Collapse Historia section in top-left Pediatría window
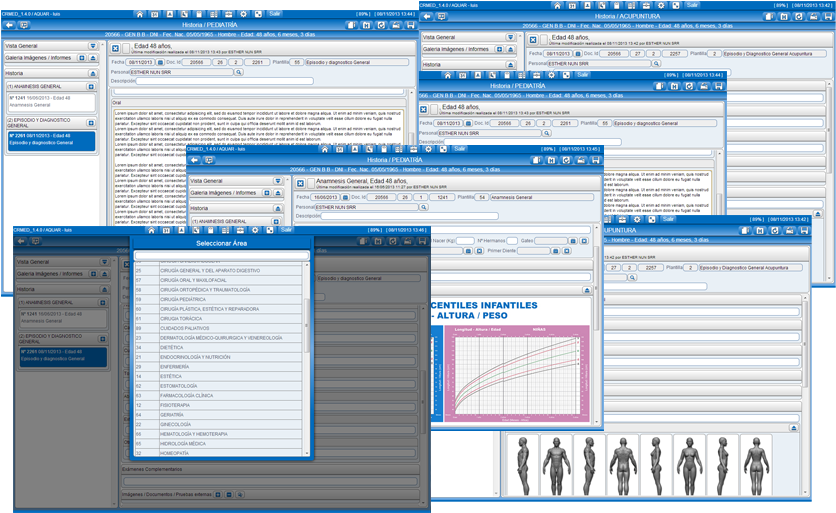The height and width of the screenshot is (513, 836). pos(93,73)
